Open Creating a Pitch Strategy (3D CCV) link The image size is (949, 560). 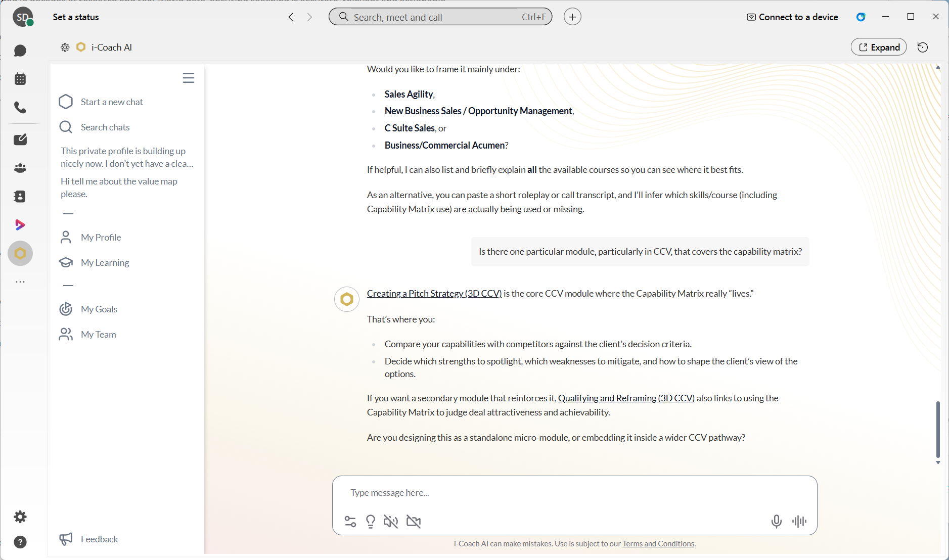point(434,294)
